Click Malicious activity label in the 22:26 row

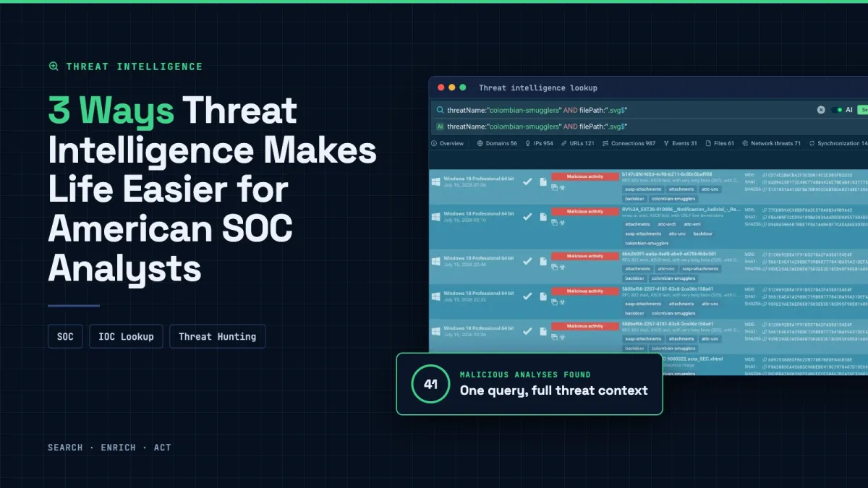click(x=584, y=326)
